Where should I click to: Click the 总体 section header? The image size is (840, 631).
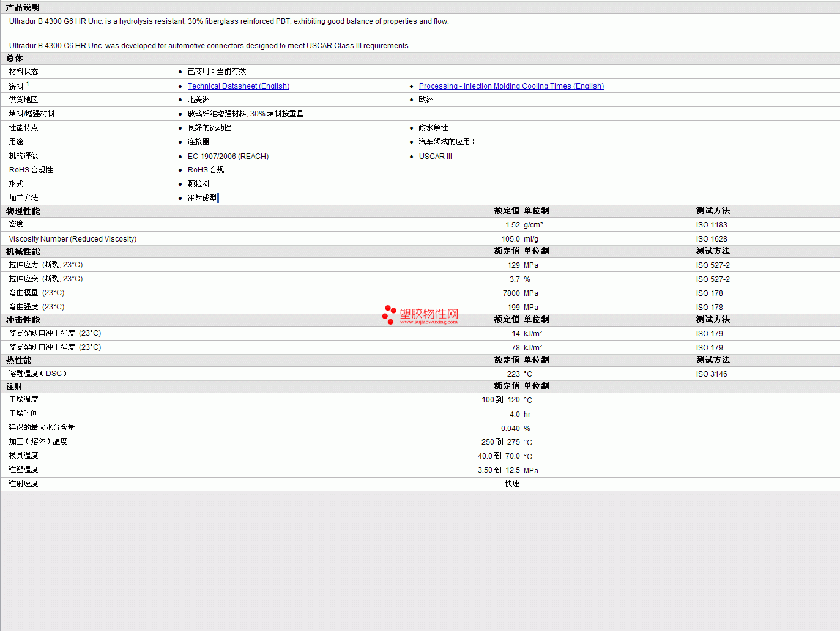15,59
